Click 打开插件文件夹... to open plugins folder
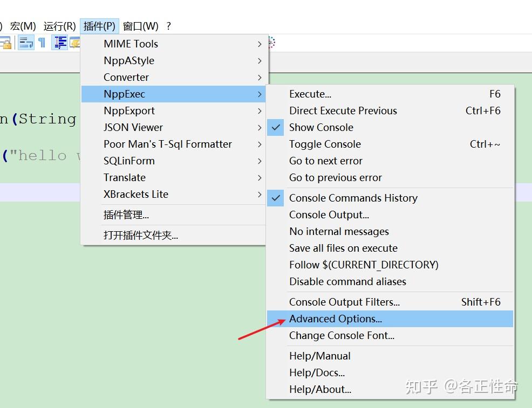Viewport: 532px width, 408px height. click(141, 235)
